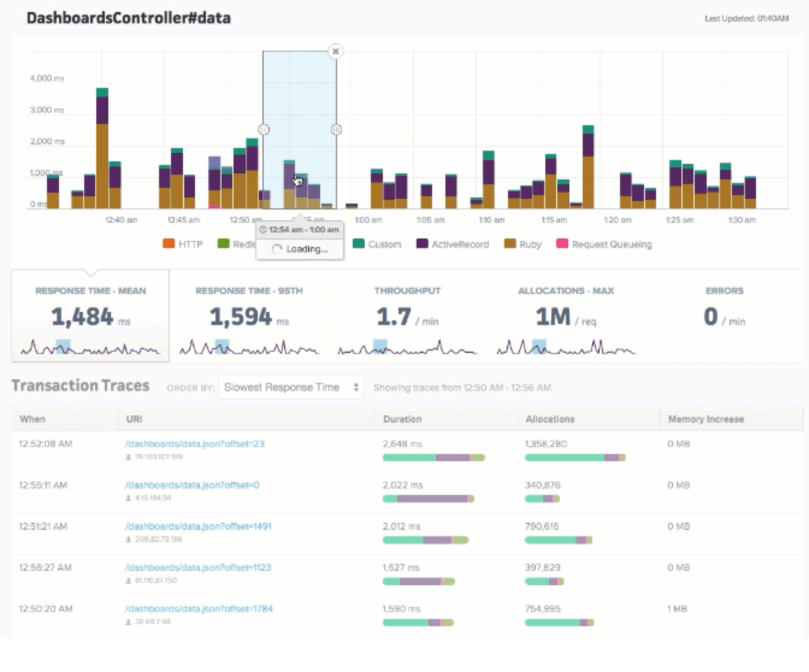The image size is (809, 672).
Task: Select the Response Time - 95th tab
Action: pyautogui.click(x=249, y=316)
